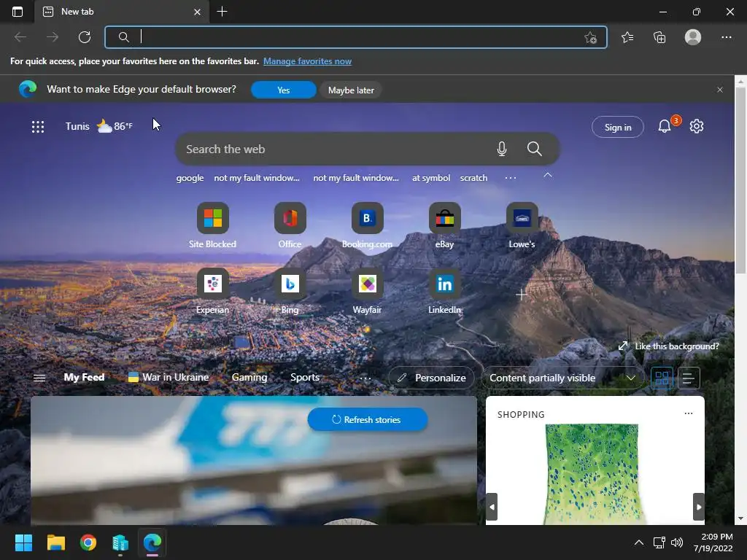Show hidden system tray icons
The height and width of the screenshot is (560, 747).
click(639, 542)
